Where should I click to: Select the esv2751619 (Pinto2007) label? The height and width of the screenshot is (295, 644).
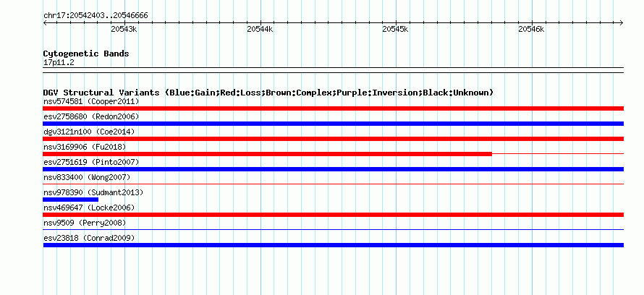click(x=91, y=162)
